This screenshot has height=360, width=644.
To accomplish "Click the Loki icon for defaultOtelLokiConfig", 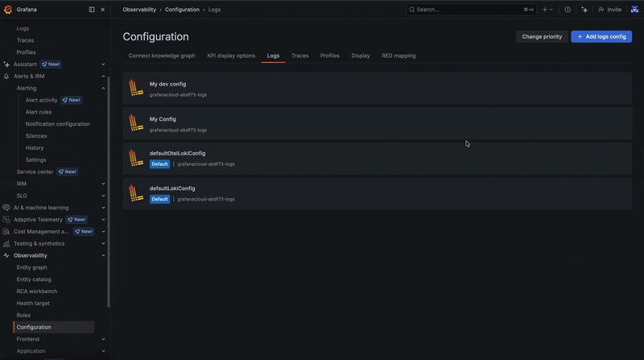I will pyautogui.click(x=136, y=158).
